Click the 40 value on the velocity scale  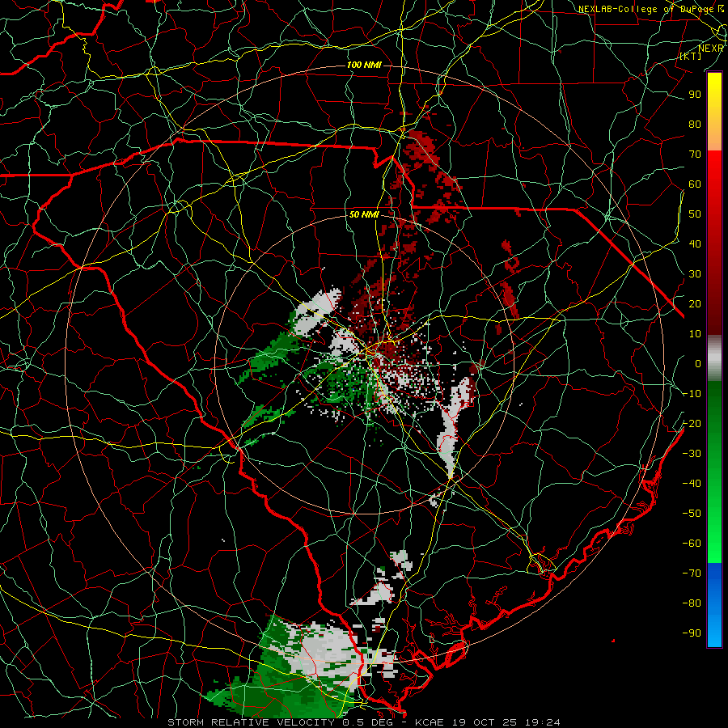(695, 244)
